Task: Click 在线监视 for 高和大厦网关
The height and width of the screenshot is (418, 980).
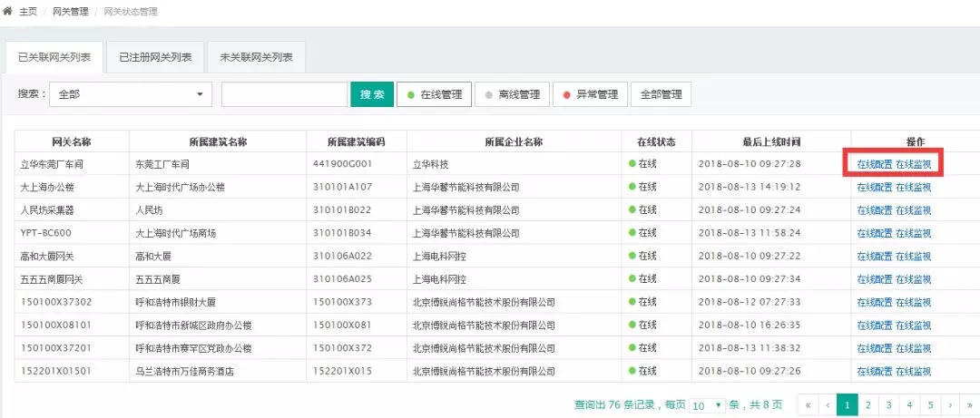Action: (913, 257)
